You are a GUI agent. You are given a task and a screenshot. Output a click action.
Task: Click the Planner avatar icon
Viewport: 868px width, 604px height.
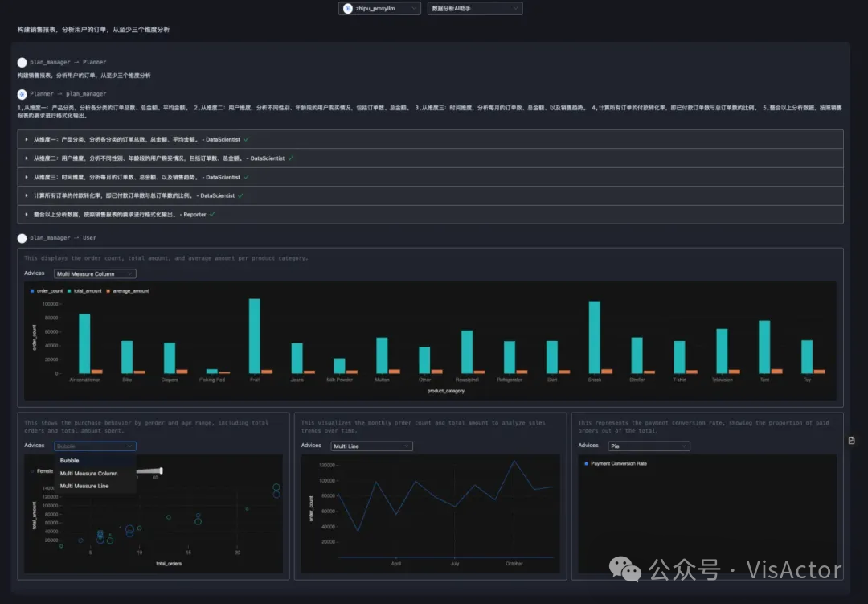[x=22, y=94]
